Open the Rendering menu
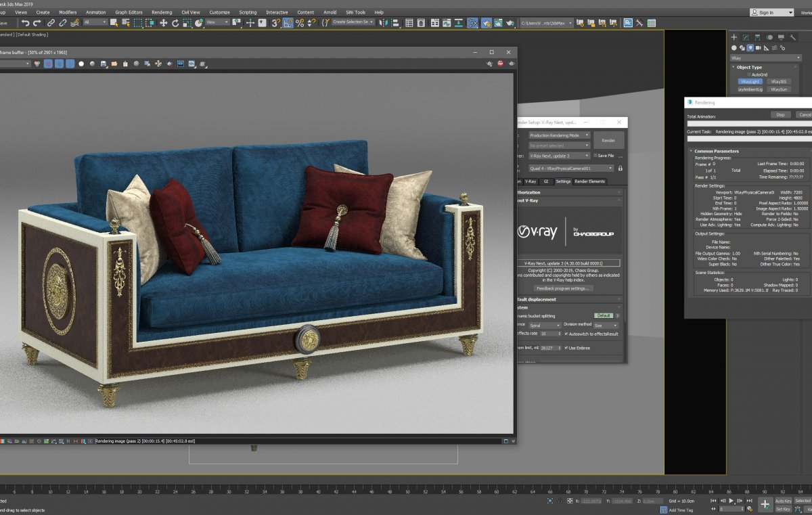This screenshot has width=812, height=515. [x=162, y=12]
